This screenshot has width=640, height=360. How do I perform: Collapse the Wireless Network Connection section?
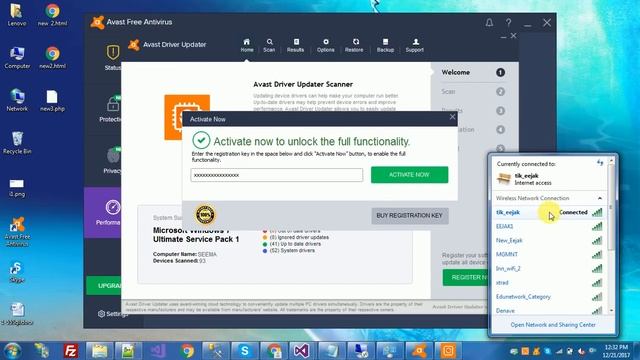pyautogui.click(x=600, y=198)
